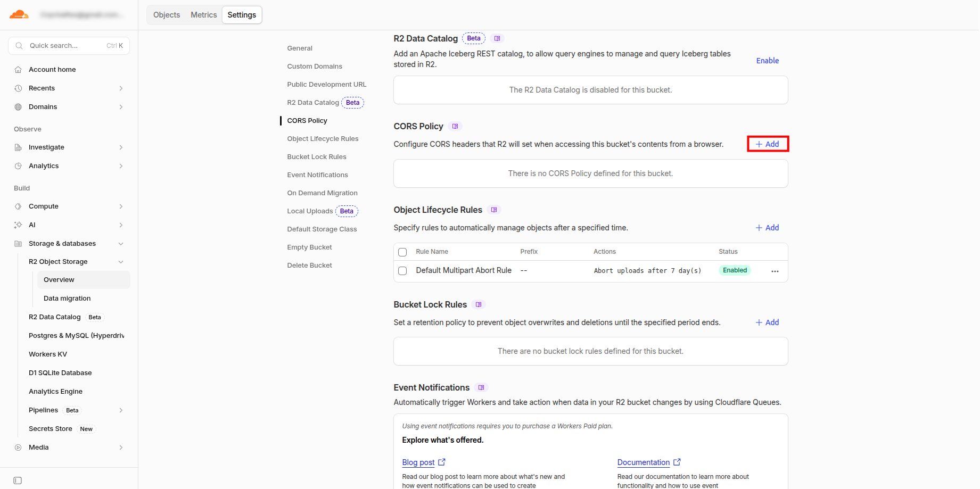Add a CORS Policy

click(767, 144)
